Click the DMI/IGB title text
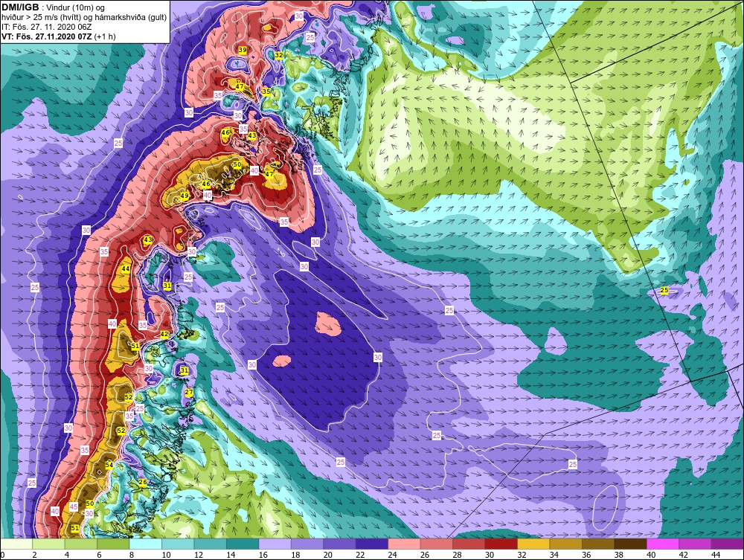This screenshot has width=744, height=560. (20, 7)
